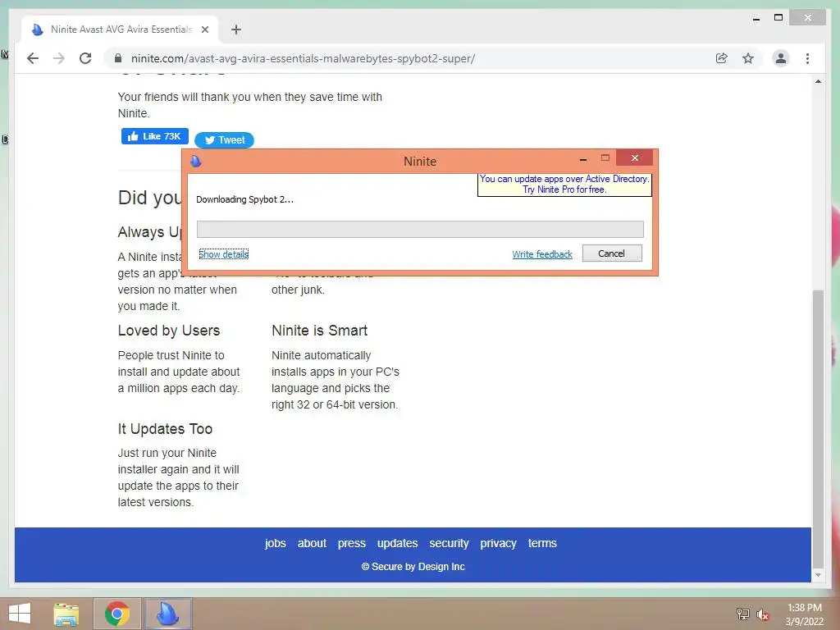
Task: Open the about footer link
Action: pyautogui.click(x=312, y=543)
